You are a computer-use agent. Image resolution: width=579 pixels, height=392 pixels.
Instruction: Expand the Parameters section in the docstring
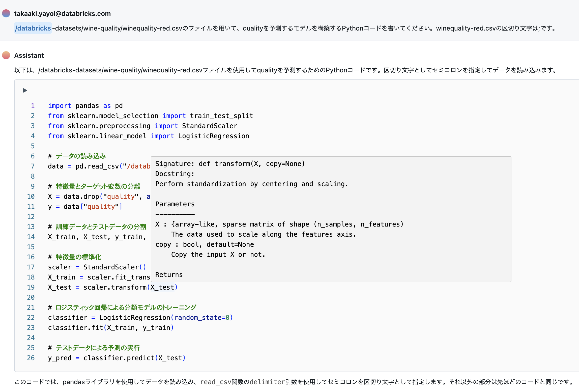tap(175, 204)
